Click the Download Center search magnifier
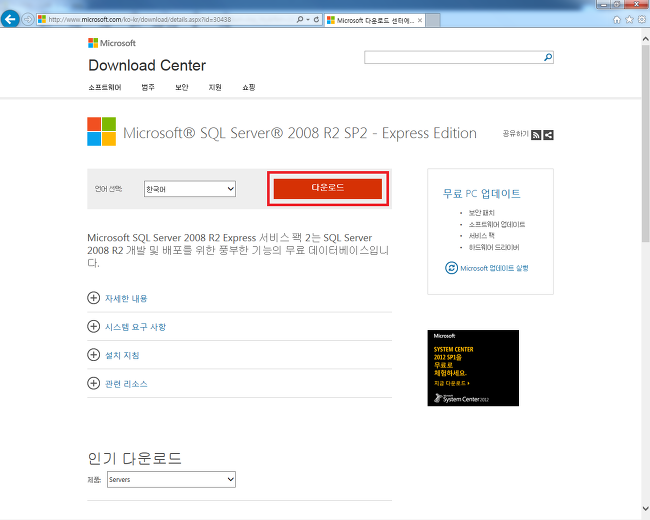Screen dimensions: 650x520 pos(548,57)
